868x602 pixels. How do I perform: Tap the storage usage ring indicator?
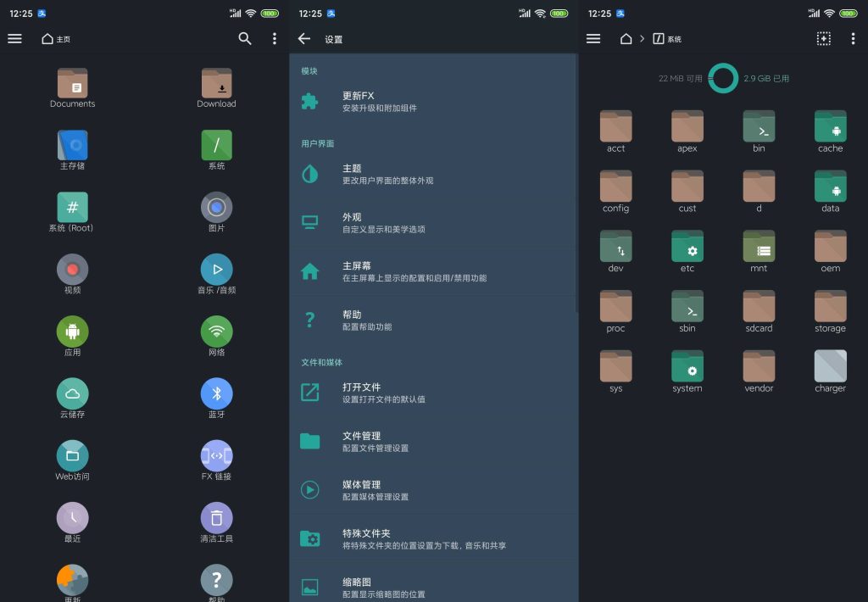(x=723, y=77)
